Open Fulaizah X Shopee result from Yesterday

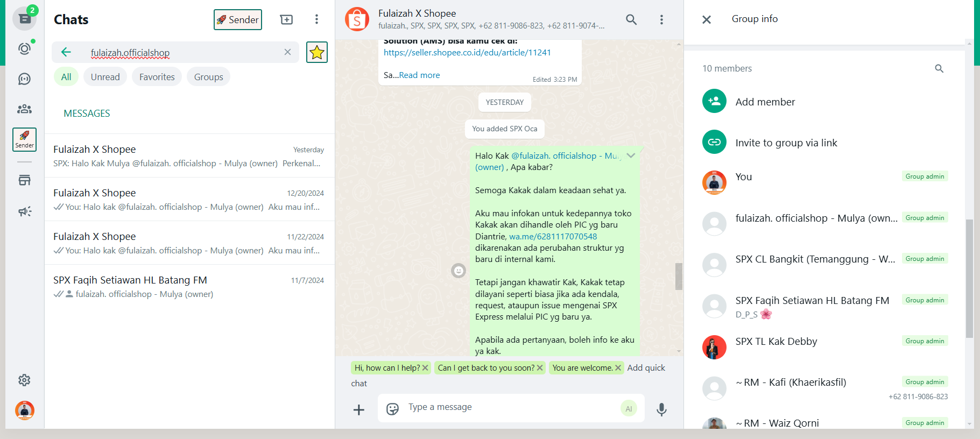tap(189, 155)
